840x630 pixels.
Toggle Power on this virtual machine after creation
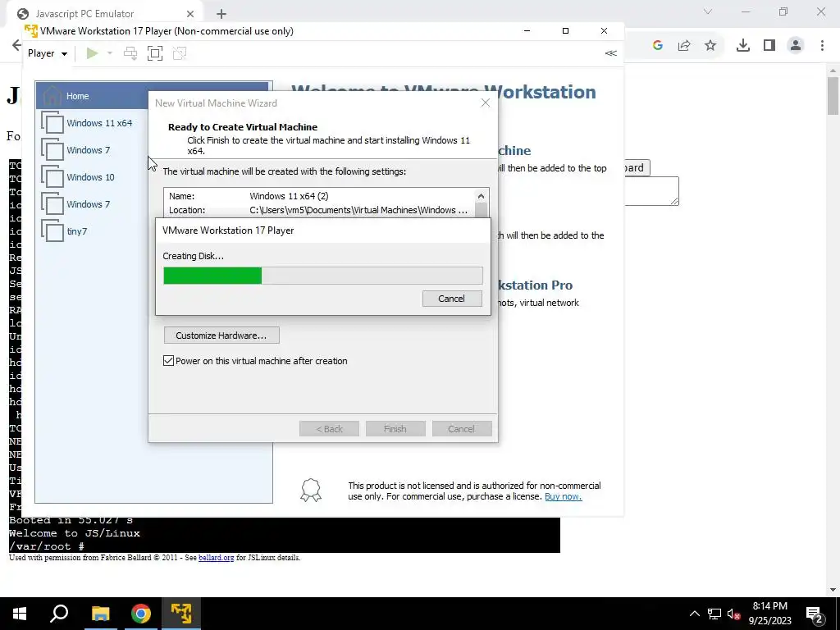coord(168,361)
